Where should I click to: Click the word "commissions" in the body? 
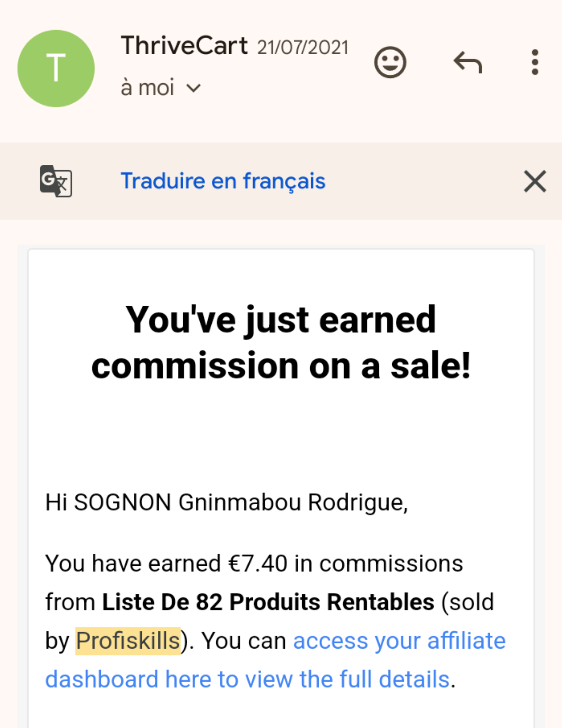click(x=391, y=563)
